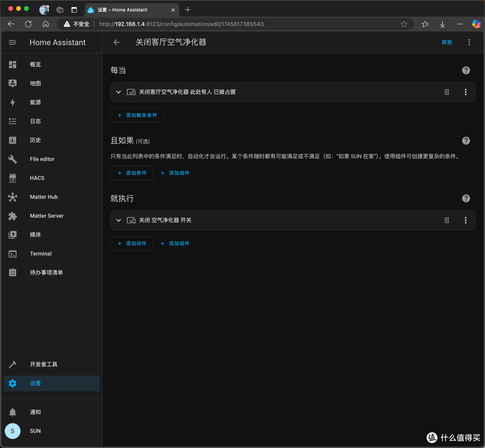The width and height of the screenshot is (485, 448).
Task: Show 通知 notifications
Action: [52, 412]
